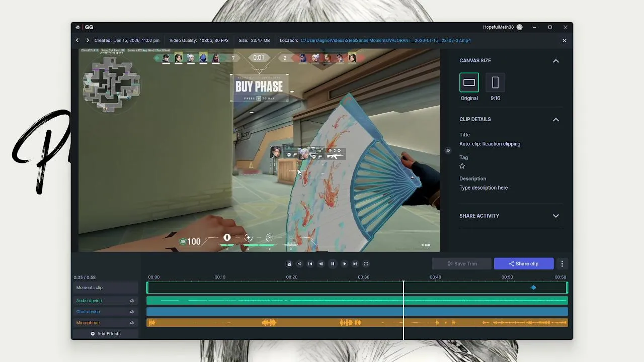The width and height of the screenshot is (644, 362).
Task: Select the 9:16 canvas size
Action: click(x=495, y=82)
